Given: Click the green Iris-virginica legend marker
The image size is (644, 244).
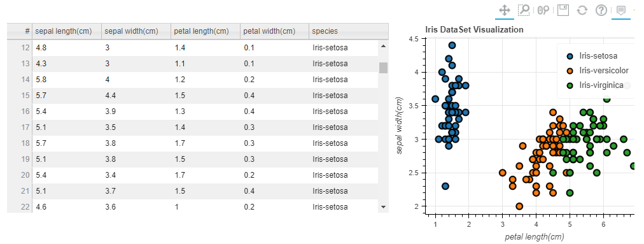Looking at the screenshot, I should [570, 85].
